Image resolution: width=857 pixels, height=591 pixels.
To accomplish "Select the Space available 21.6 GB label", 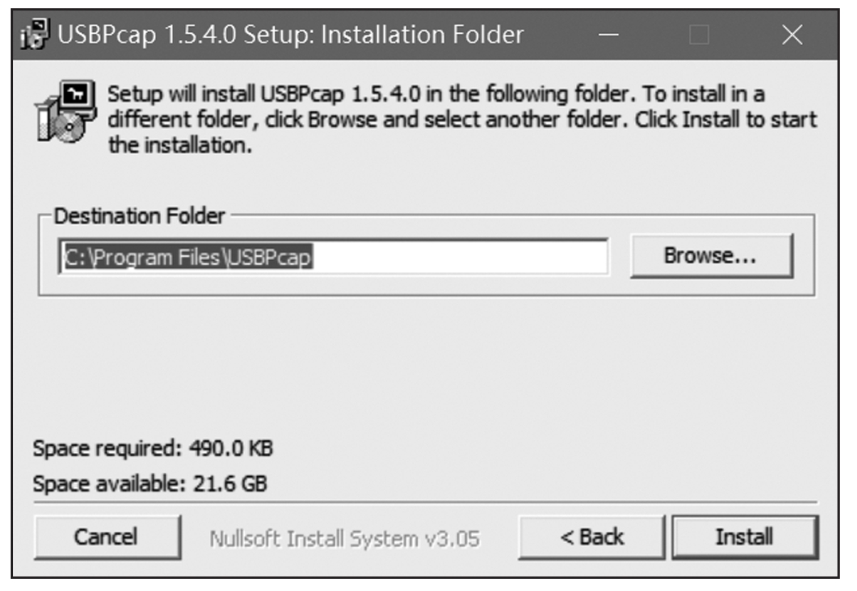I will pos(150,484).
